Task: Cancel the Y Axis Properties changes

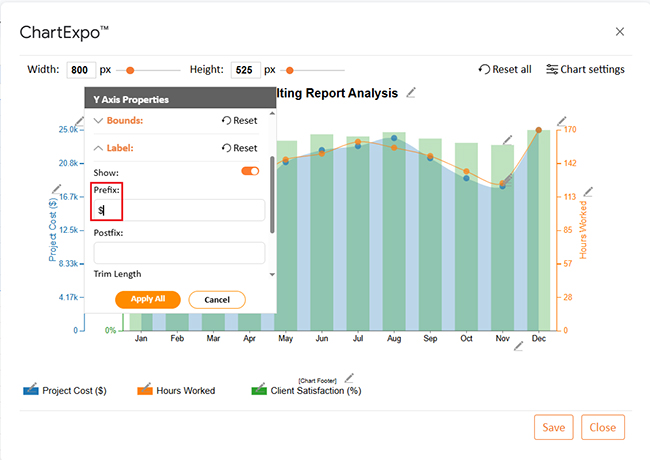Action: click(216, 299)
